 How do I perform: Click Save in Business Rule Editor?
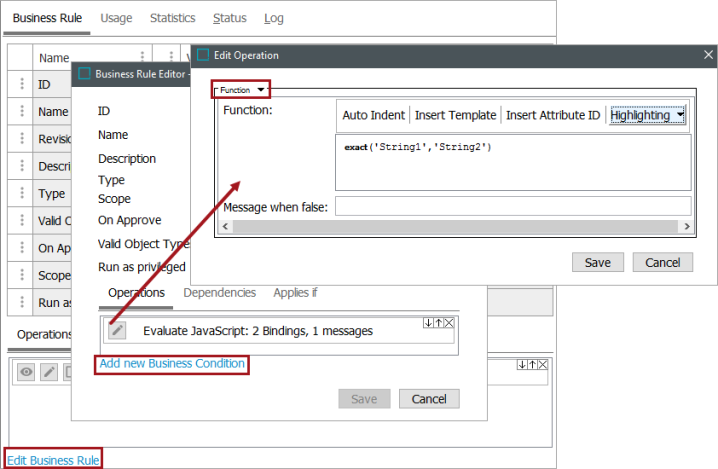pyautogui.click(x=364, y=399)
